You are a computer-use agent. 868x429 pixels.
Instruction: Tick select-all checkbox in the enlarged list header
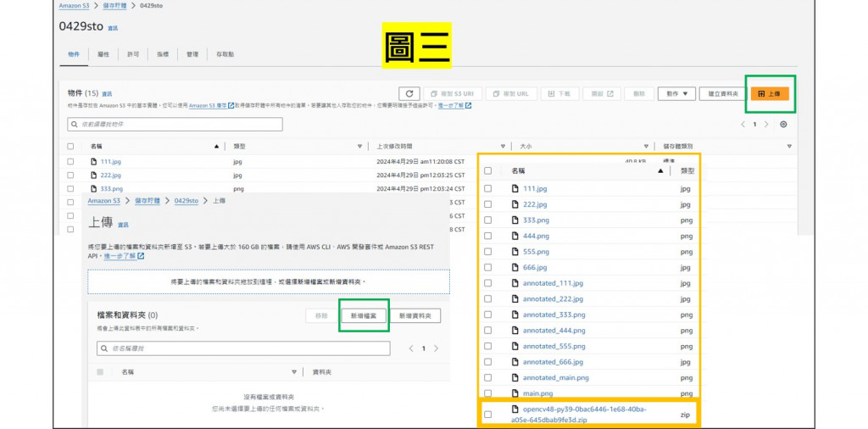(487, 171)
